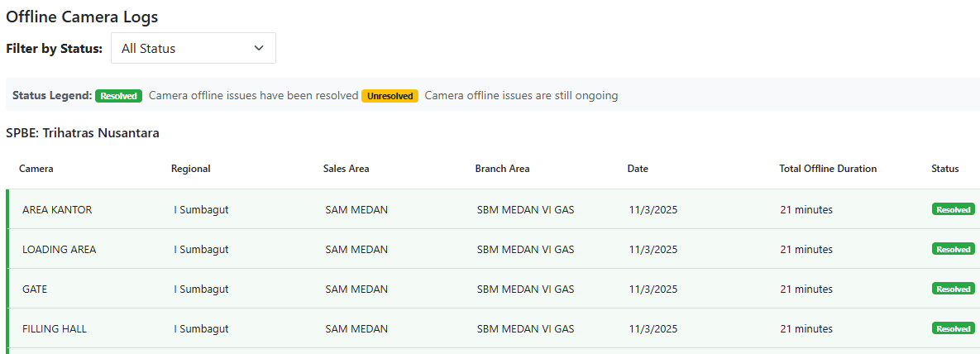Click the SPBE: Trihatras Nusantara heading

pyautogui.click(x=83, y=133)
